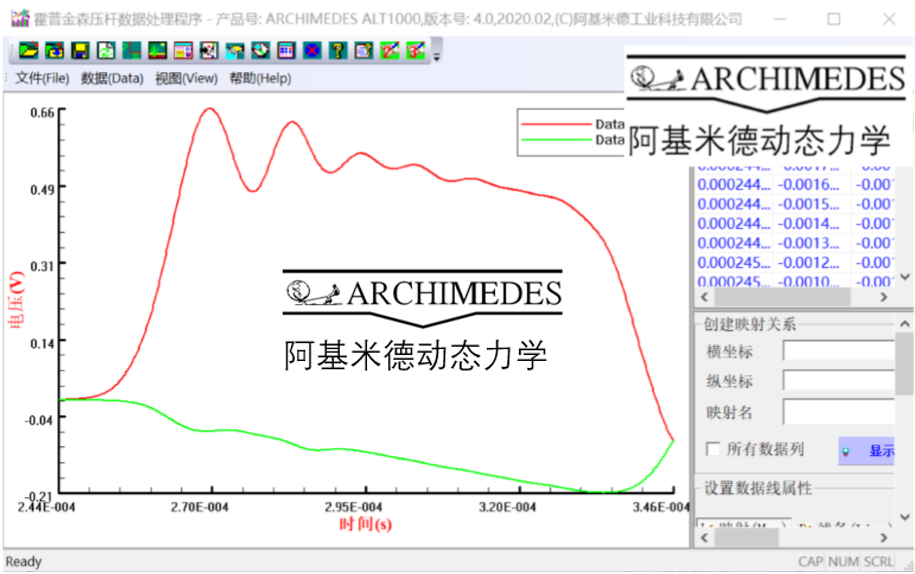The height and width of the screenshot is (574, 915).
Task: Click the bottom panel scroll left arrow
Action: pos(704,538)
